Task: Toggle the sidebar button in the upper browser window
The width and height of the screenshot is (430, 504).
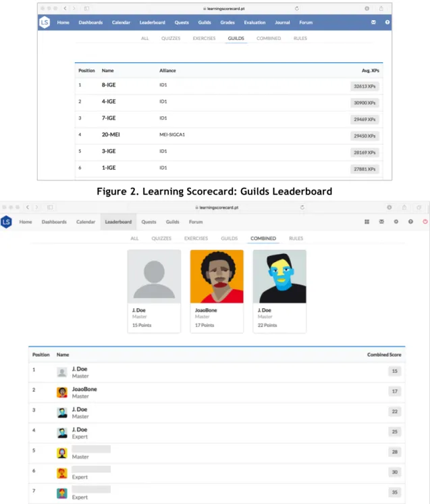Action: tap(86, 8)
